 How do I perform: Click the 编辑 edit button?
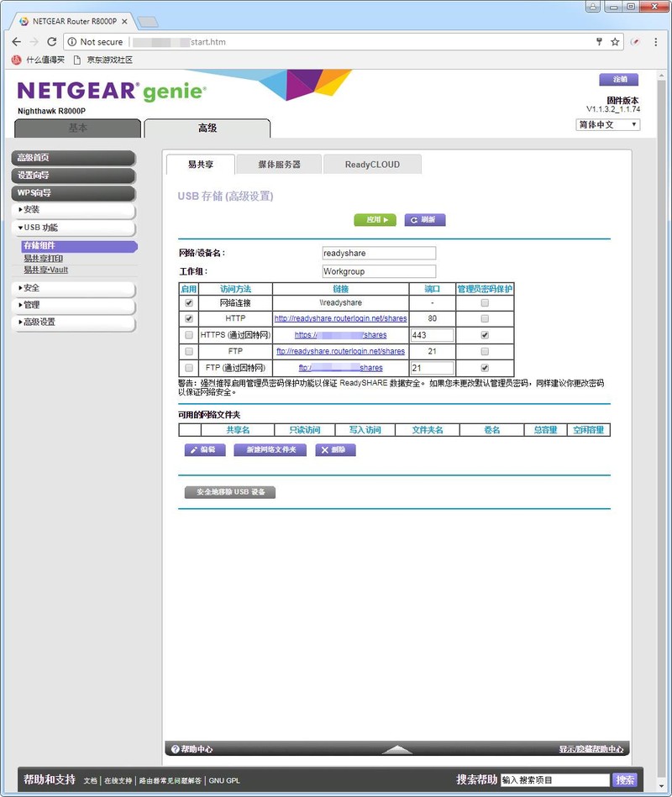pos(205,450)
